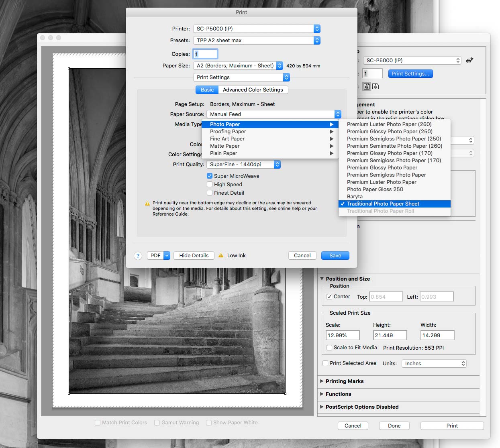Enable the High Speed checkbox
Viewport: 500px width, 448px height.
(210, 184)
